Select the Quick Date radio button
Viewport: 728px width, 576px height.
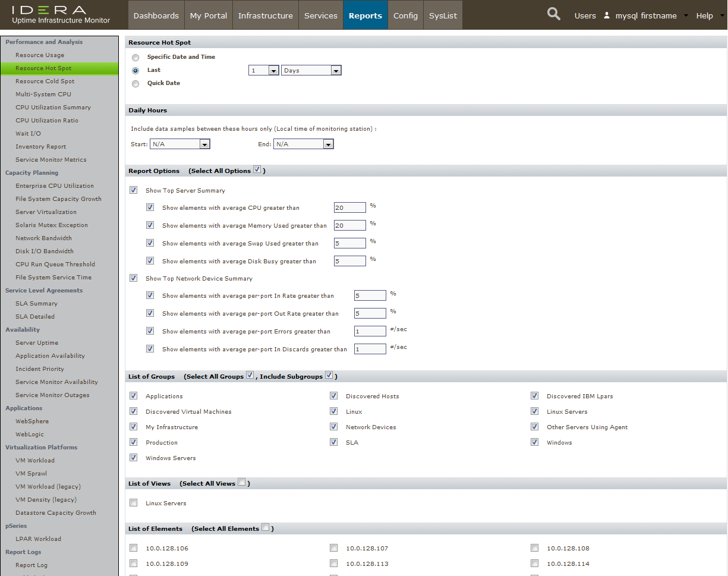tap(135, 84)
